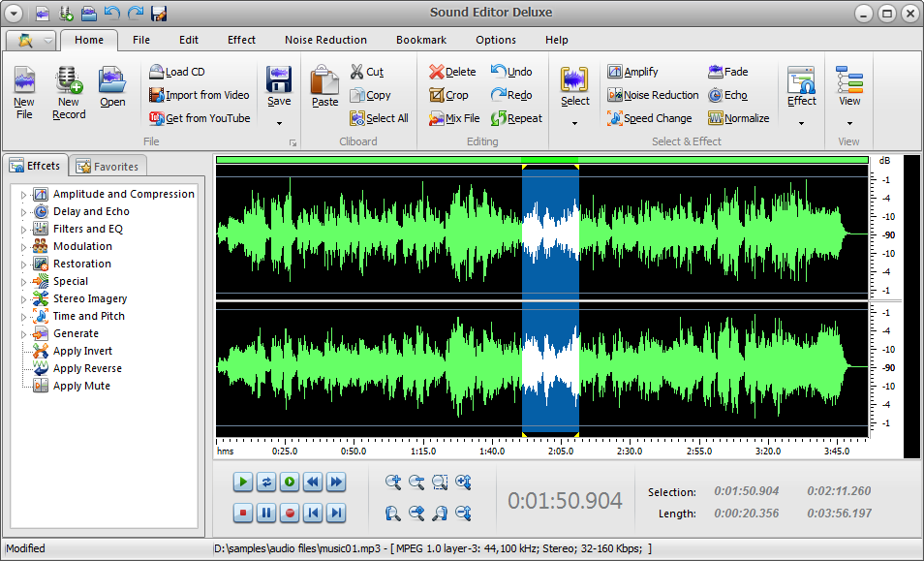Enable recording with the red record button
Viewport: 924px width, 561px height.
click(289, 512)
